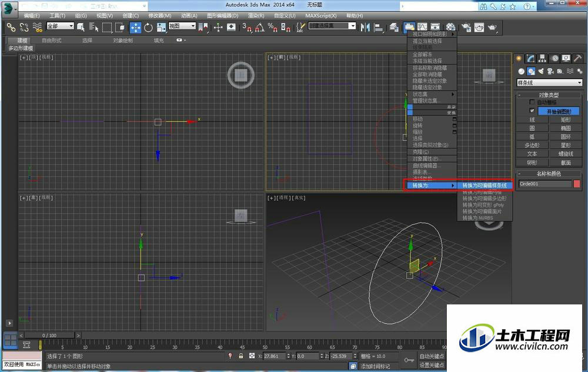Click the 椭圆 ellipse shape button

pyautogui.click(x=566, y=128)
